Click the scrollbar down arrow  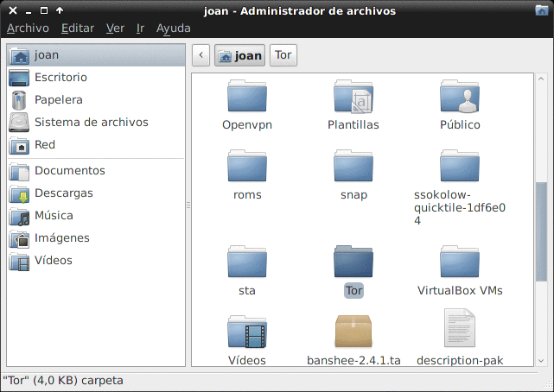click(541, 361)
